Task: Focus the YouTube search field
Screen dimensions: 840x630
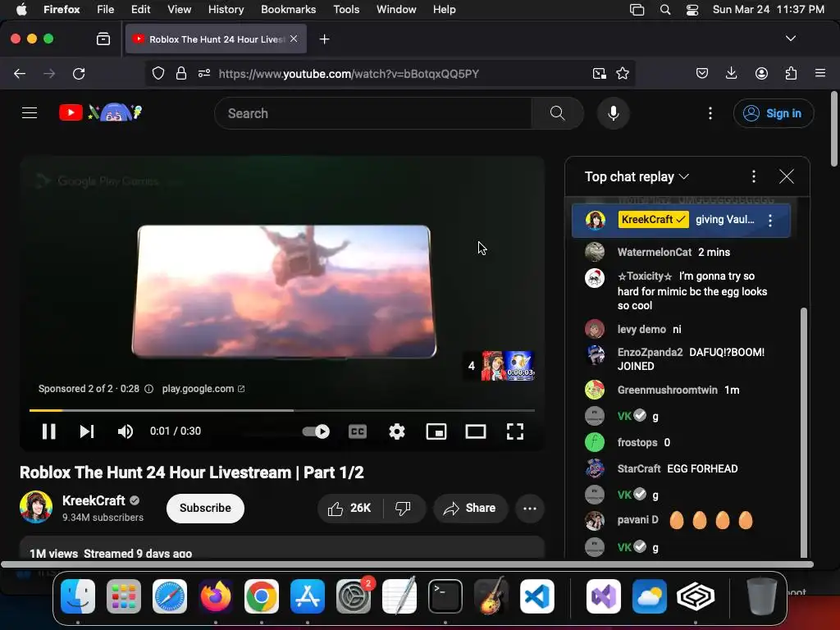Action: (x=373, y=113)
